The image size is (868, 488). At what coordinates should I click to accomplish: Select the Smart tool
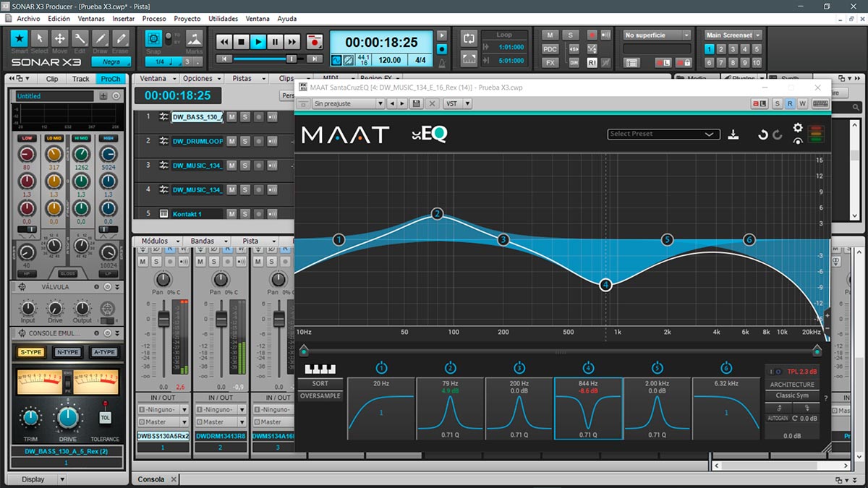[x=20, y=38]
